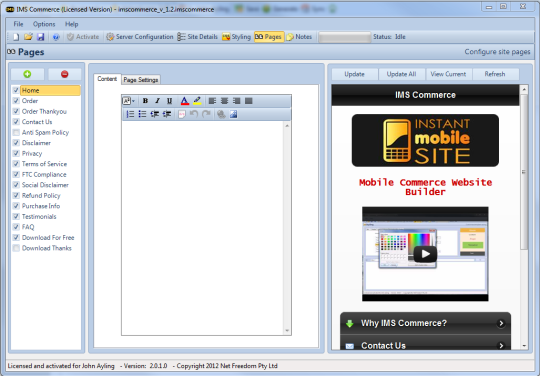Apply yellow highlight color tool
Viewport: 540px width, 376px height.
point(197,101)
